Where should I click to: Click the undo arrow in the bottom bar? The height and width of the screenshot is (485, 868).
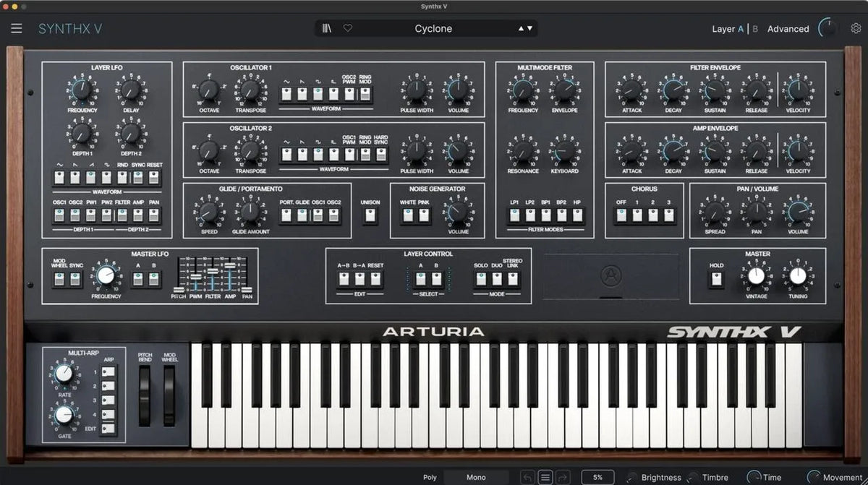[529, 477]
